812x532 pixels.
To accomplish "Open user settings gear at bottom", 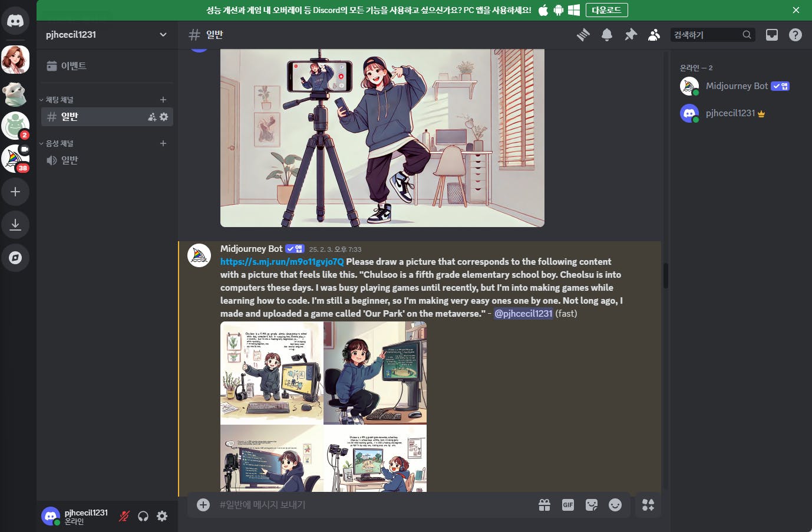I will tap(162, 517).
